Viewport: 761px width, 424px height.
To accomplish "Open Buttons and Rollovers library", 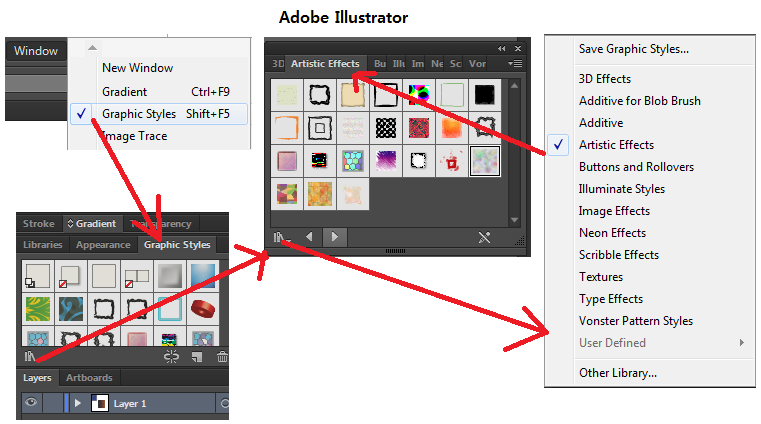I will 636,167.
